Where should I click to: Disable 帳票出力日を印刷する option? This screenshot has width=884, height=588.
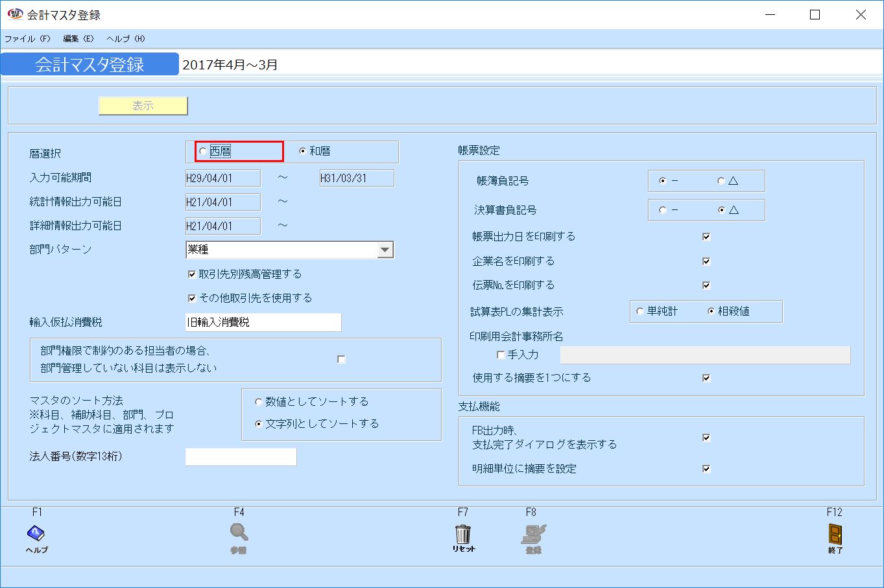coord(706,236)
